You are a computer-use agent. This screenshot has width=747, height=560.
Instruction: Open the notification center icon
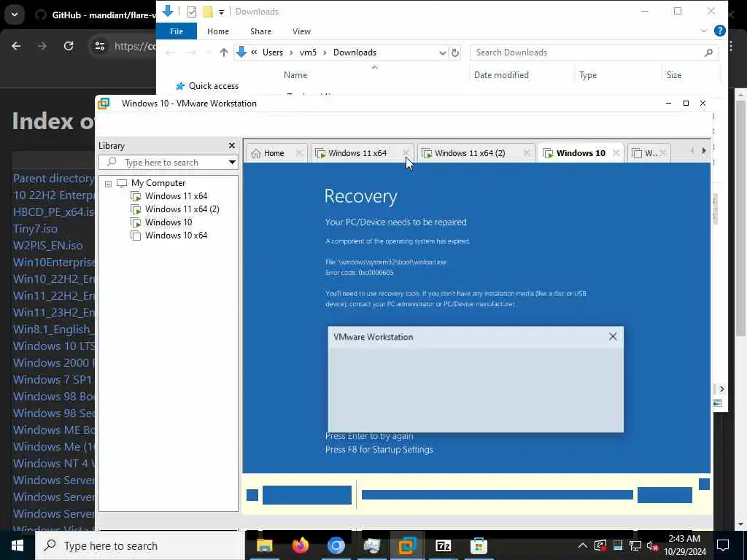coord(723,545)
